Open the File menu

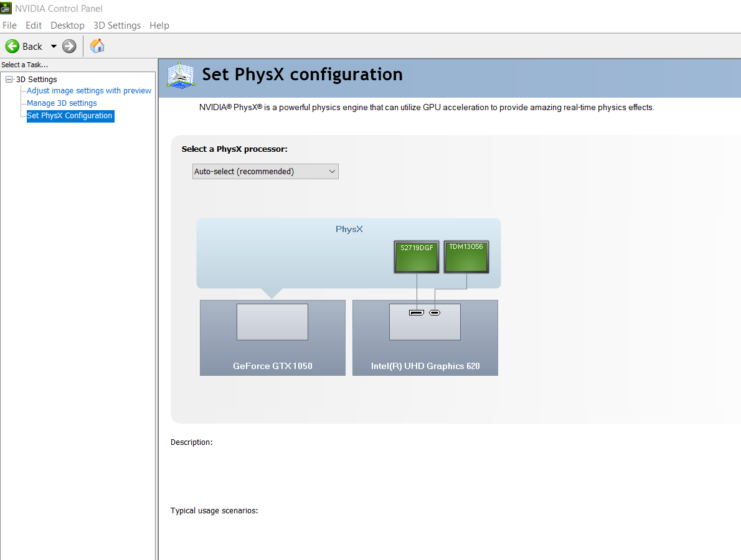pos(9,26)
